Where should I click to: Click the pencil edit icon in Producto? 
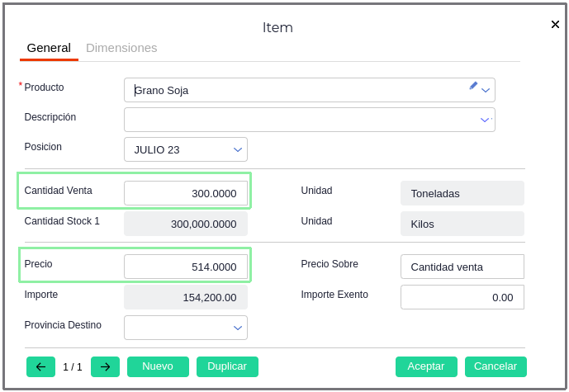tap(473, 85)
